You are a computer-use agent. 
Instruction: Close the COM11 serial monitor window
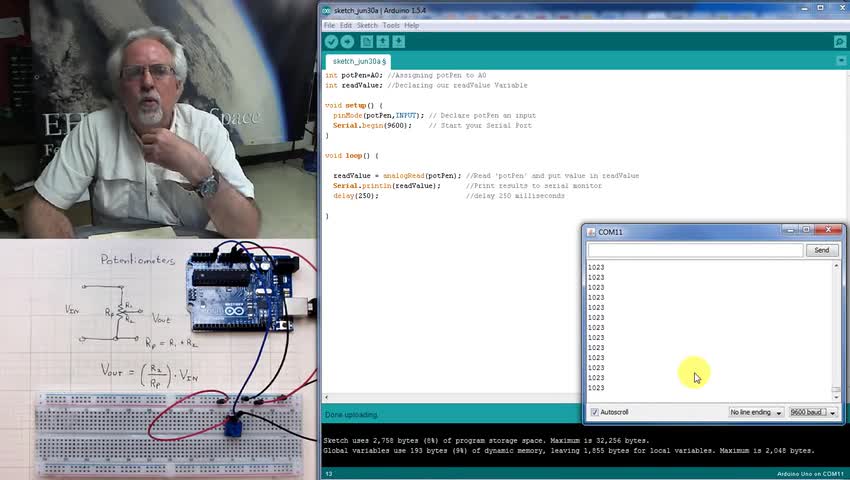[828, 230]
